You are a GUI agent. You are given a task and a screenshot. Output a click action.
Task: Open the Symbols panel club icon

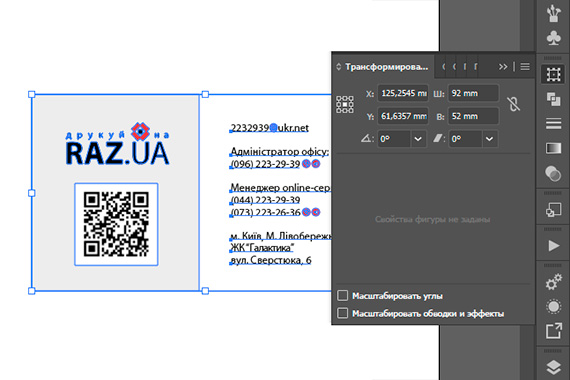coord(553,38)
